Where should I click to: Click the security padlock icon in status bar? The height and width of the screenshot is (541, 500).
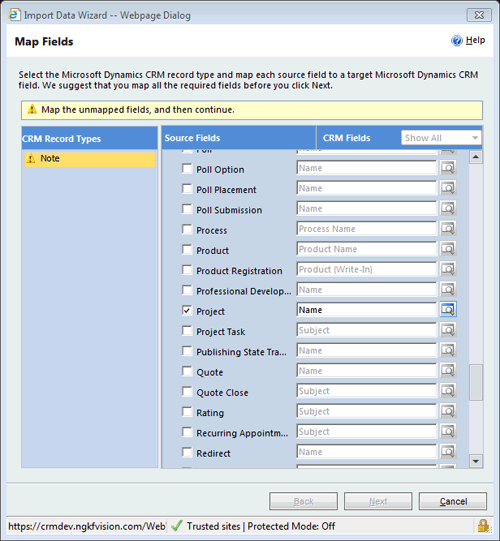click(483, 526)
